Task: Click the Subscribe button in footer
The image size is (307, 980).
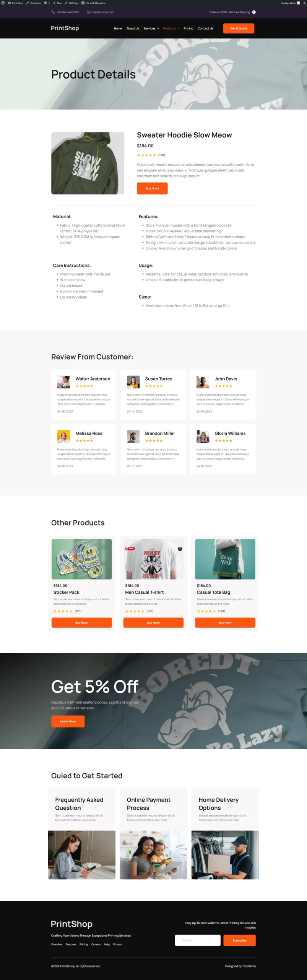Action: (x=239, y=940)
